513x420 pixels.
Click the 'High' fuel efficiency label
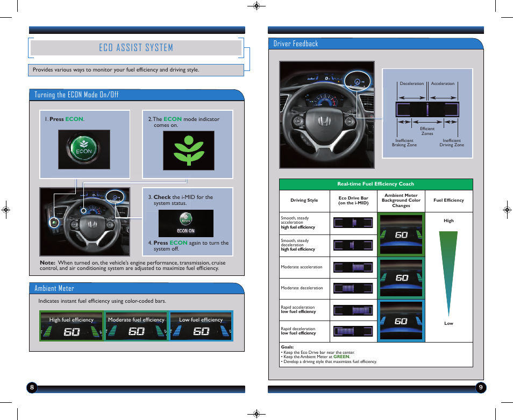pyautogui.click(x=448, y=221)
